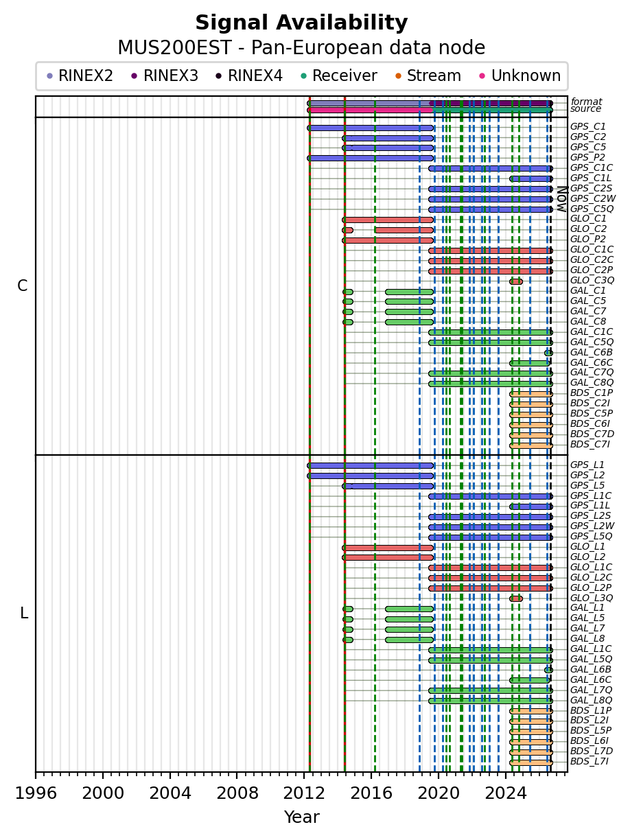Click the GPS_C1L row label

pyautogui.click(x=591, y=178)
